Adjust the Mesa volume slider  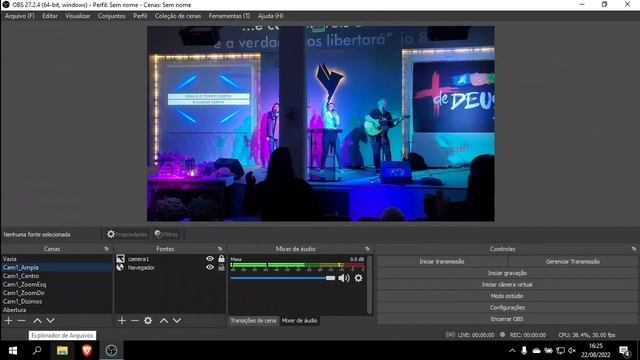282,278
